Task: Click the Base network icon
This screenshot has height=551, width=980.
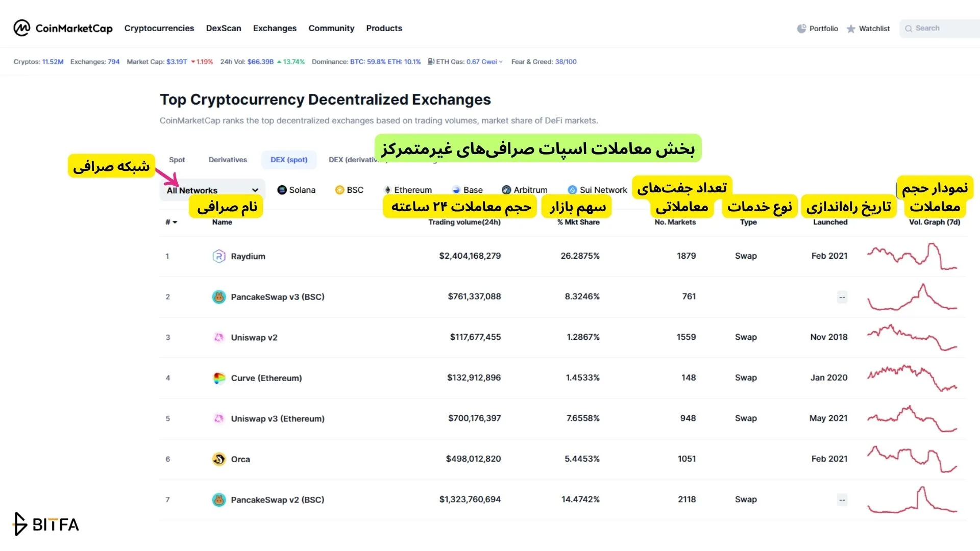Action: 456,190
